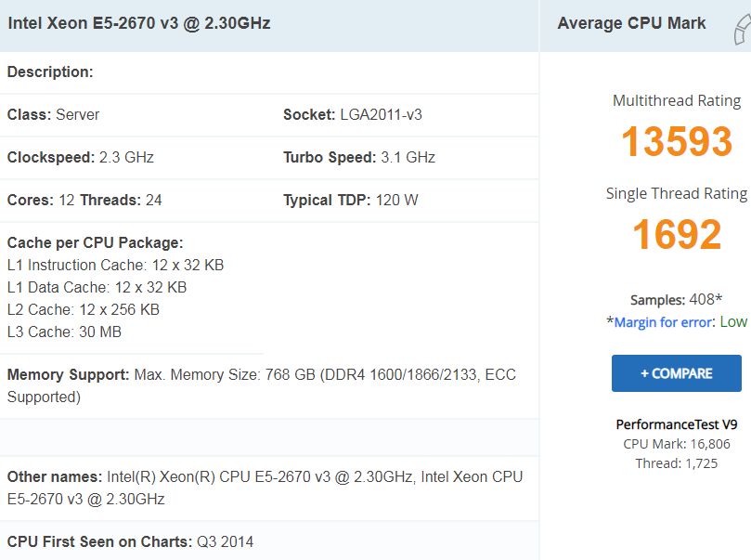Click the multithread rating value 13593

tap(677, 141)
